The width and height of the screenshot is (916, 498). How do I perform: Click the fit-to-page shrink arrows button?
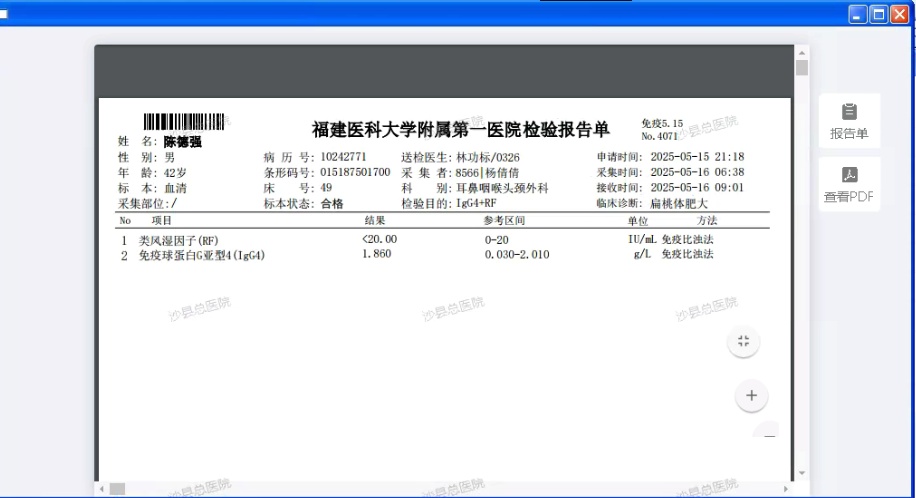pyautogui.click(x=743, y=341)
